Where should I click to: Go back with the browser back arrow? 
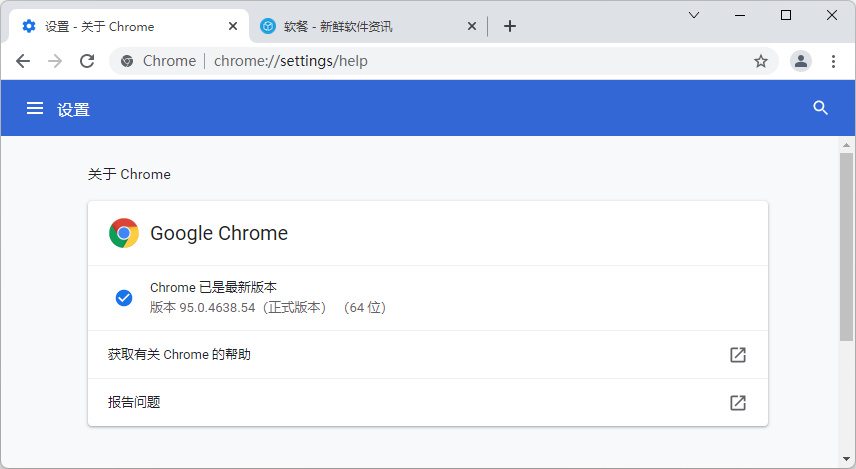pyautogui.click(x=23, y=61)
